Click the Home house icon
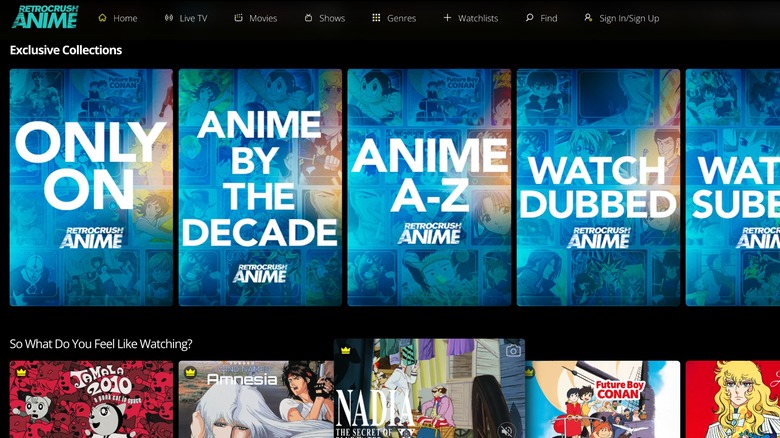Screen dimensions: 780x438 click(102, 18)
